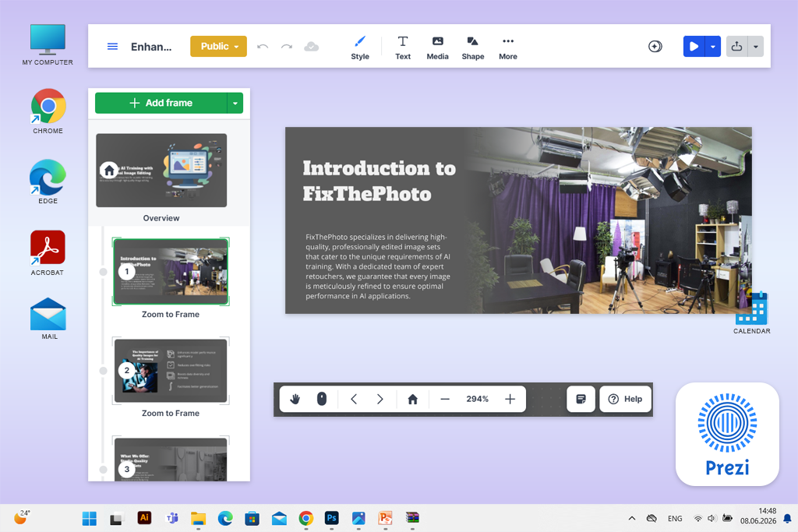
Task: Redo the last action
Action: [287, 47]
